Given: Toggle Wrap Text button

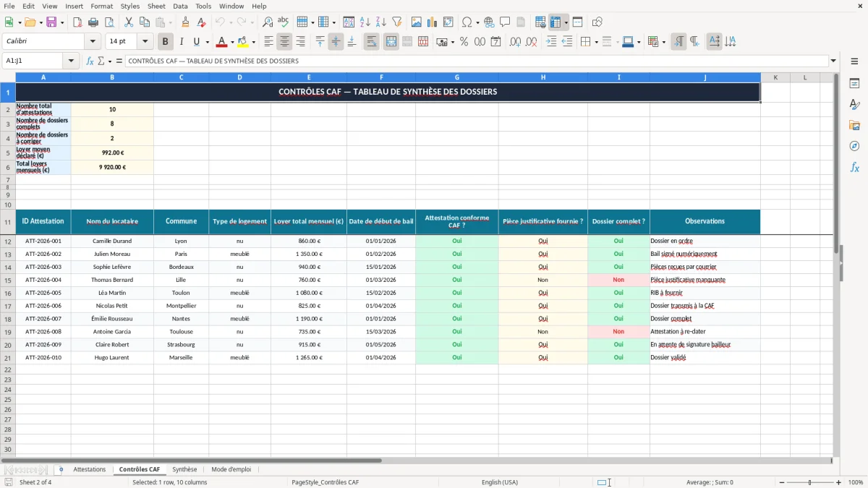Looking at the screenshot, I should coord(371,42).
